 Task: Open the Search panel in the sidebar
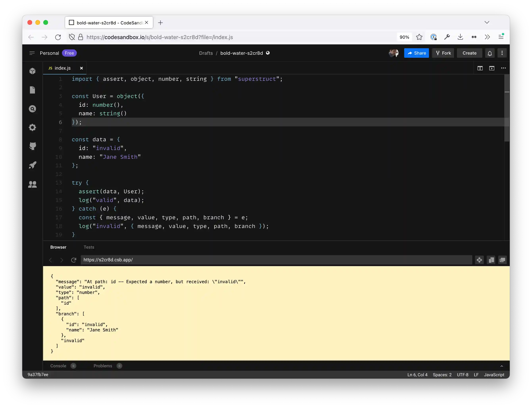click(33, 109)
